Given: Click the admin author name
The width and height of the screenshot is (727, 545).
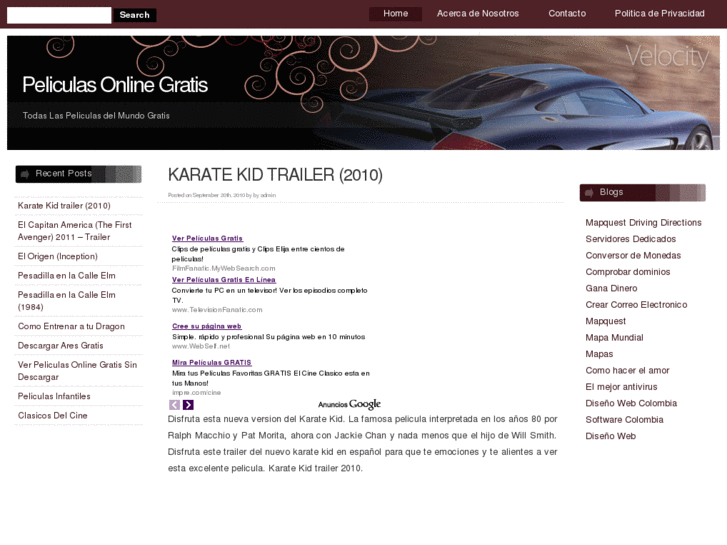Looking at the screenshot, I should point(268,195).
